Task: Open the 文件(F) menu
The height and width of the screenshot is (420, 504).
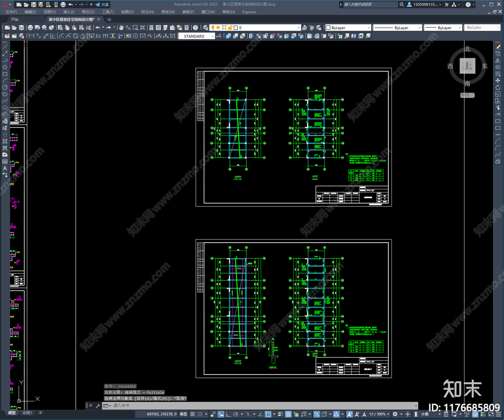Action: [11, 12]
